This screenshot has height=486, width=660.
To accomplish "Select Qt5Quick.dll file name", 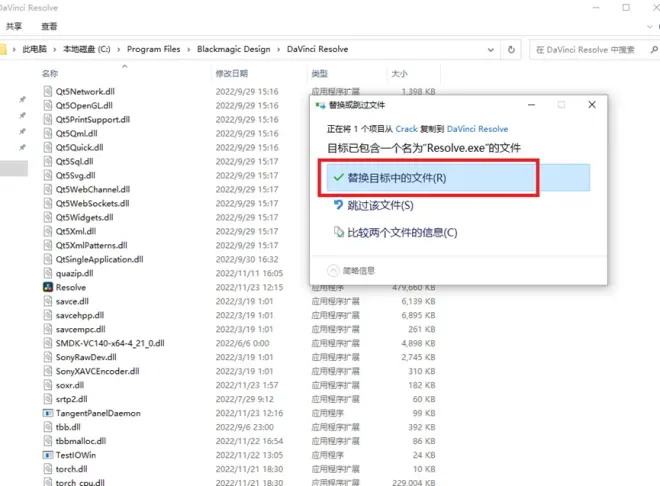I will click(79, 147).
